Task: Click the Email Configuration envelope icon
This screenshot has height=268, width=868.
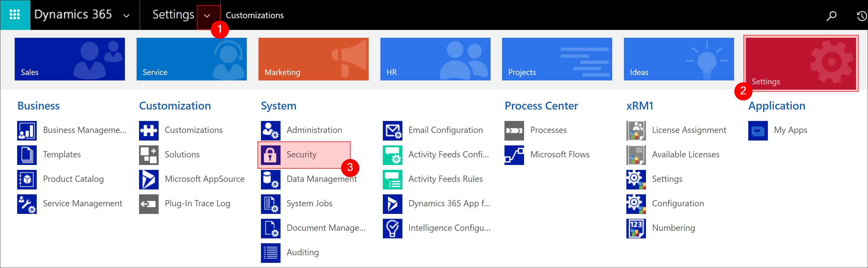Action: [x=392, y=130]
